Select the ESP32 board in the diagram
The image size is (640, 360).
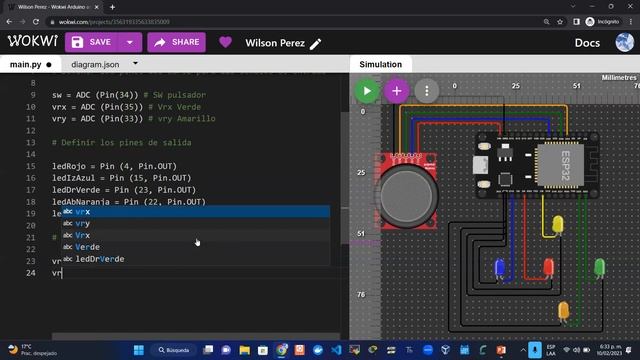coord(537,165)
